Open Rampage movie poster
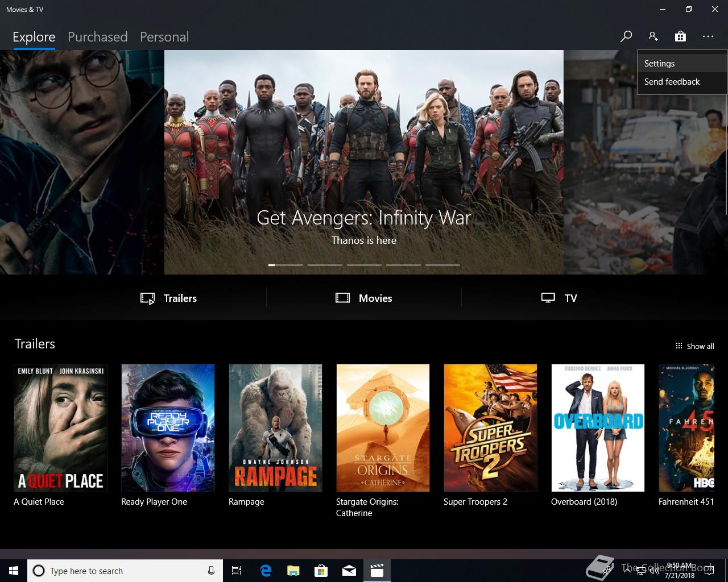 coord(275,428)
